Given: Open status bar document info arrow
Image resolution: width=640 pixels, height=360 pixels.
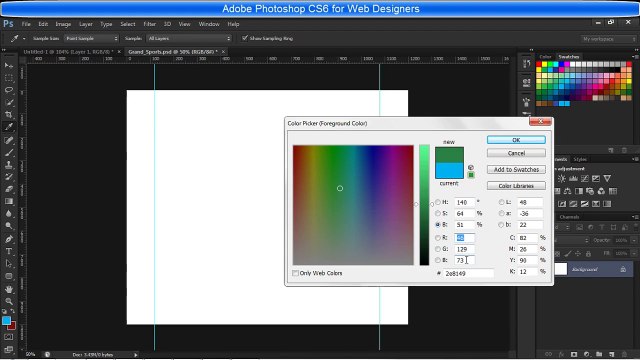Looking at the screenshot, I should point(136,355).
